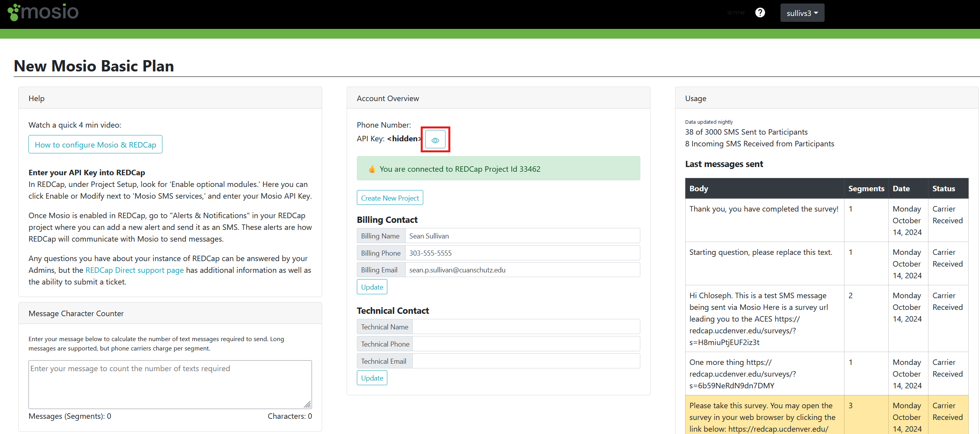Select 'Starting question, please replace this text.' message
This screenshot has width=980, height=434.
tap(761, 252)
